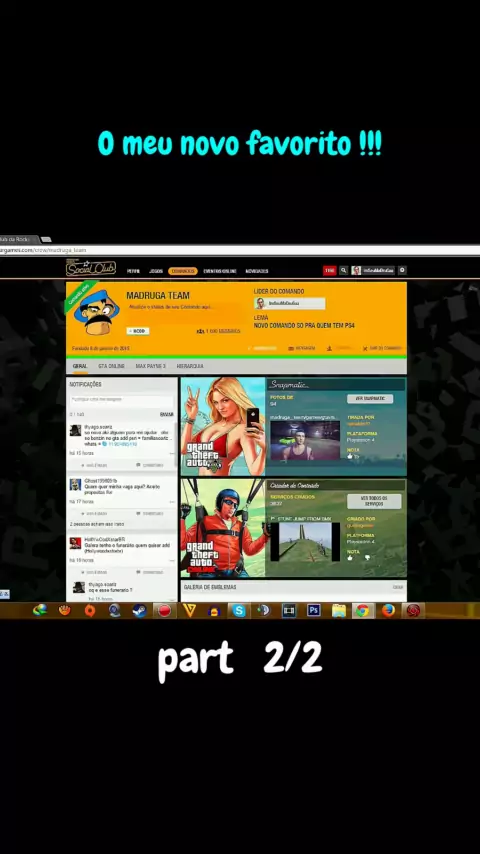Click the VER SNAPMATIC button
This screenshot has height=854, width=480.
click(370, 398)
